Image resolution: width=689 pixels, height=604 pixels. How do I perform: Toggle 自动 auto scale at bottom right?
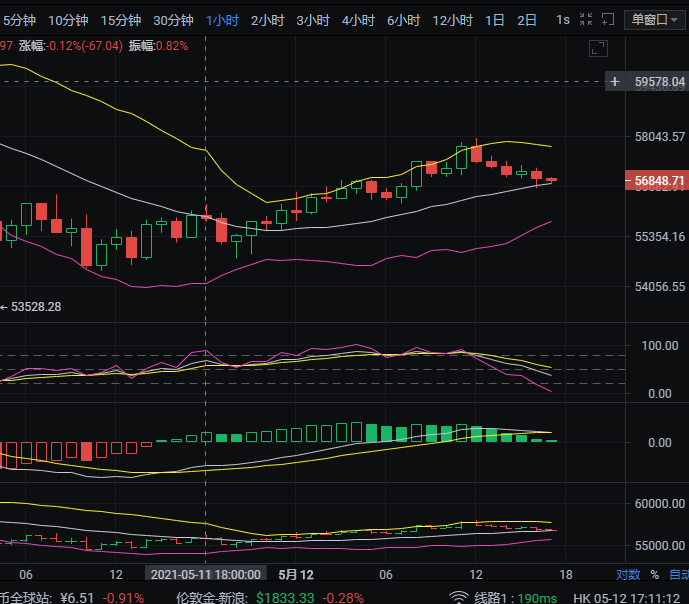point(678,575)
